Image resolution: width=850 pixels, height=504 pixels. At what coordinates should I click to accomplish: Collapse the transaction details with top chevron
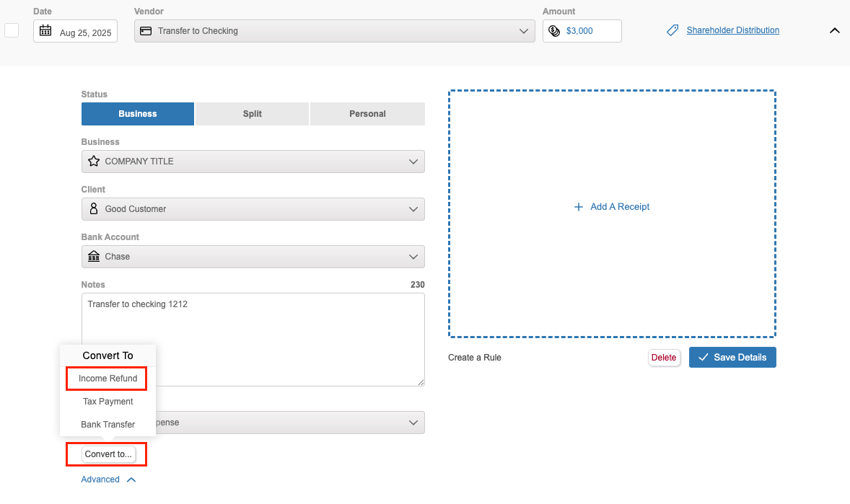[x=834, y=31]
